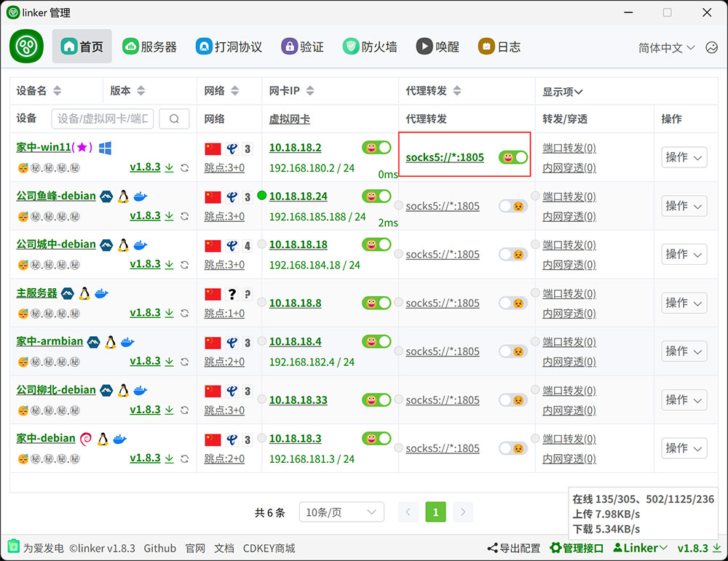Open the 防火墙 tab

coord(371,47)
